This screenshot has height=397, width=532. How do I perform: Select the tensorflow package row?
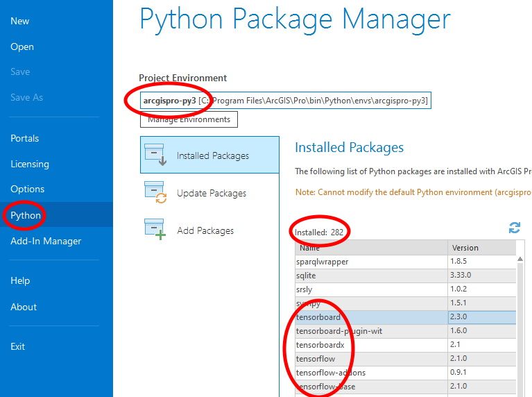click(x=371, y=359)
